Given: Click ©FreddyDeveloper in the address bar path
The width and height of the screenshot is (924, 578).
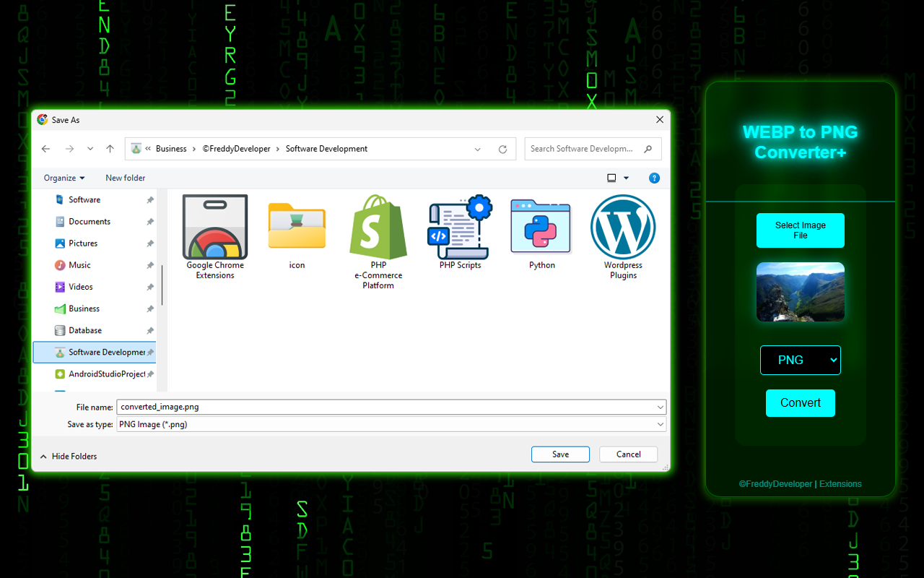Looking at the screenshot, I should point(236,149).
